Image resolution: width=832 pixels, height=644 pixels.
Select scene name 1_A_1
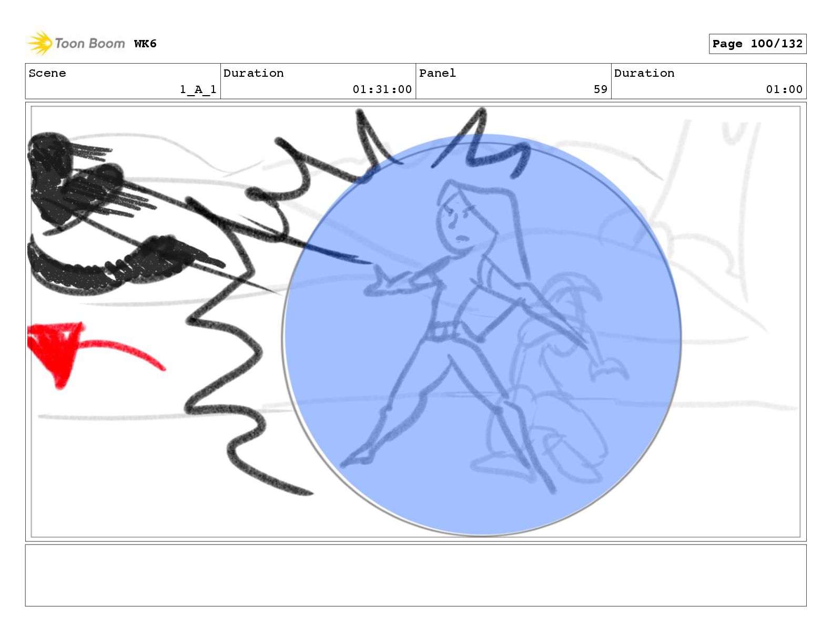(198, 89)
